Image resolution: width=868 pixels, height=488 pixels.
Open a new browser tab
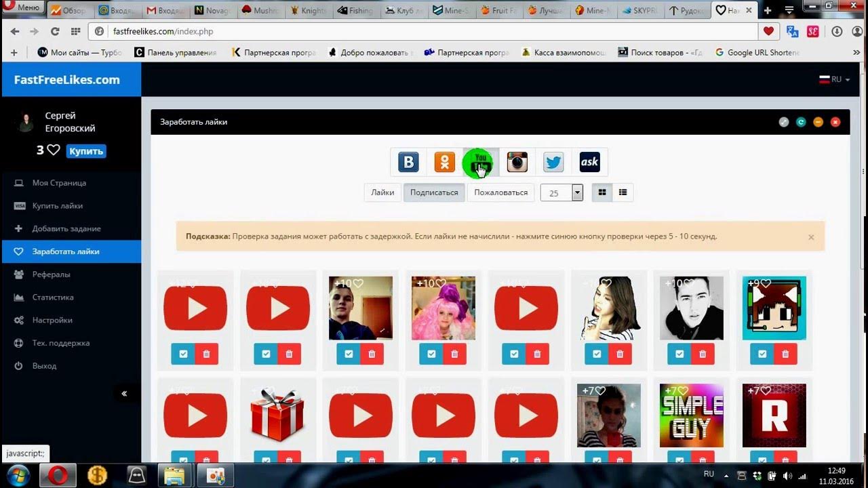[x=768, y=10]
